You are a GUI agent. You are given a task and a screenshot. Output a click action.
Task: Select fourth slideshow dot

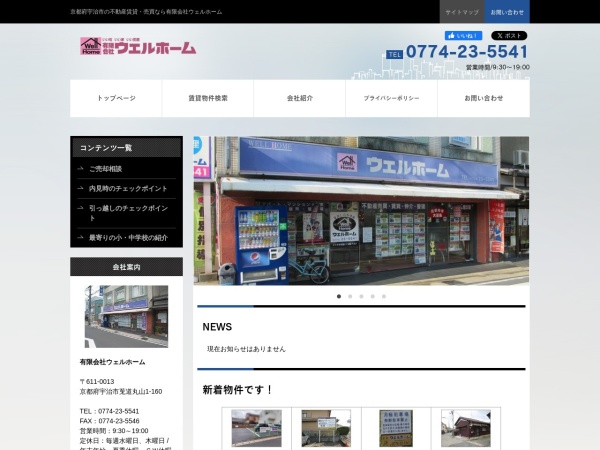tap(372, 296)
